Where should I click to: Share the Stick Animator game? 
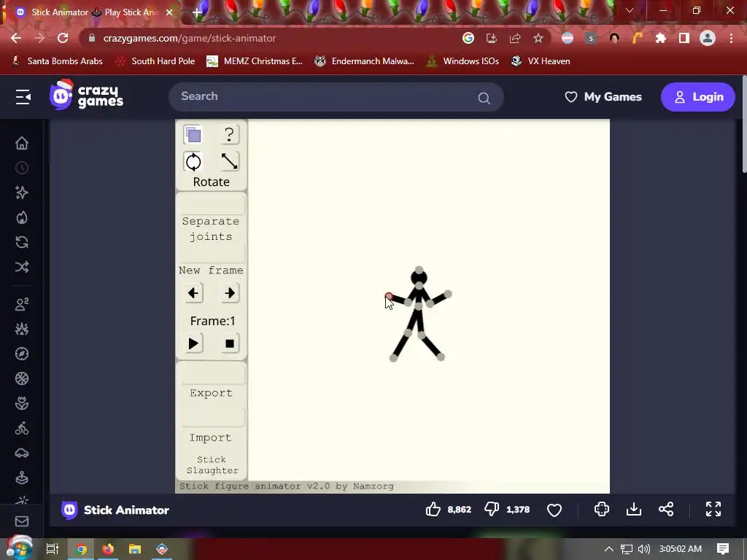tap(666, 509)
